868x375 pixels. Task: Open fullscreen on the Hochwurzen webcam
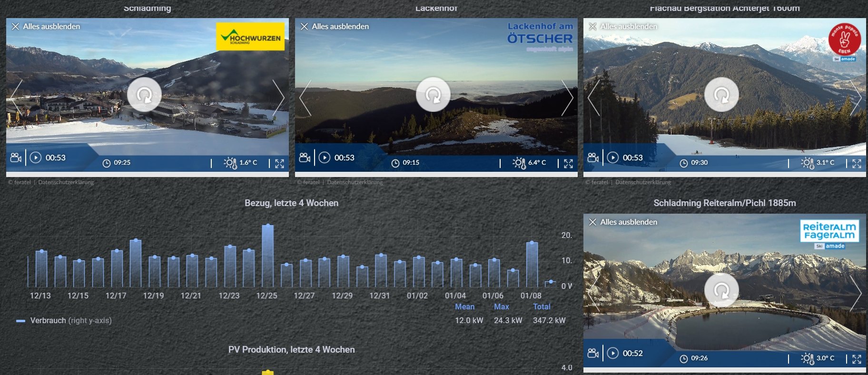pos(280,164)
